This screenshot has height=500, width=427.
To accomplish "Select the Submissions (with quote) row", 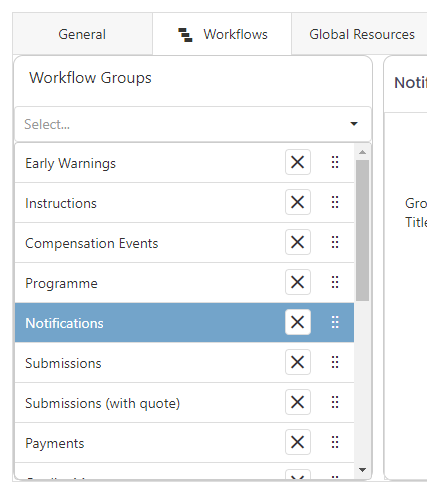I will point(184,403).
